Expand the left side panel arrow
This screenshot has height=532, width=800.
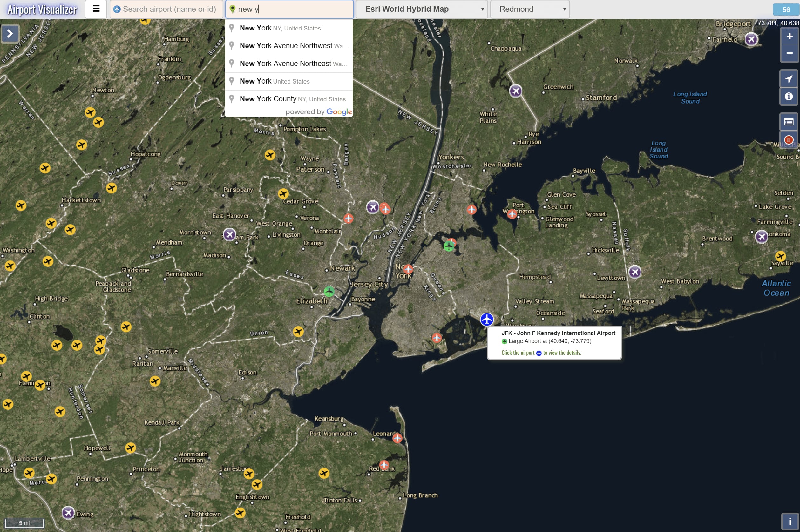pyautogui.click(x=10, y=34)
